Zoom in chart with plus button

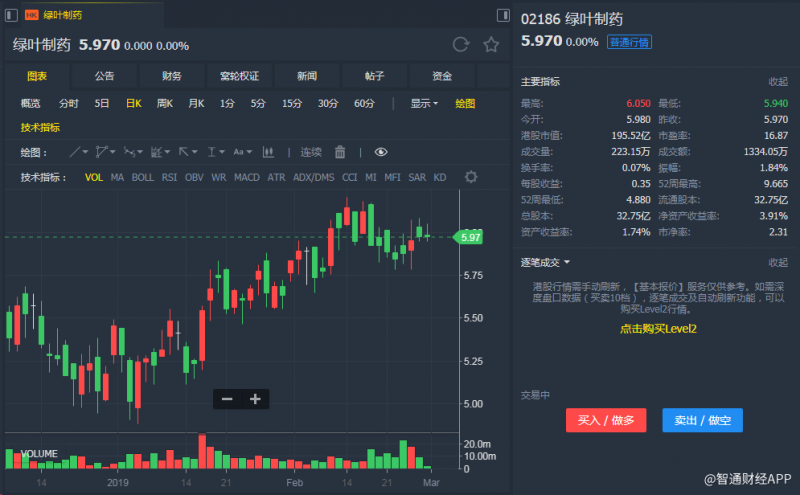click(x=255, y=399)
